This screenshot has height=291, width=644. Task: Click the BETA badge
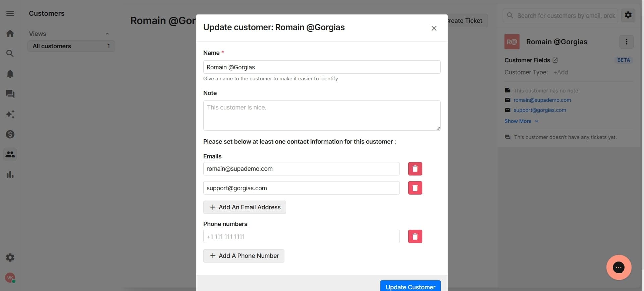pos(624,60)
